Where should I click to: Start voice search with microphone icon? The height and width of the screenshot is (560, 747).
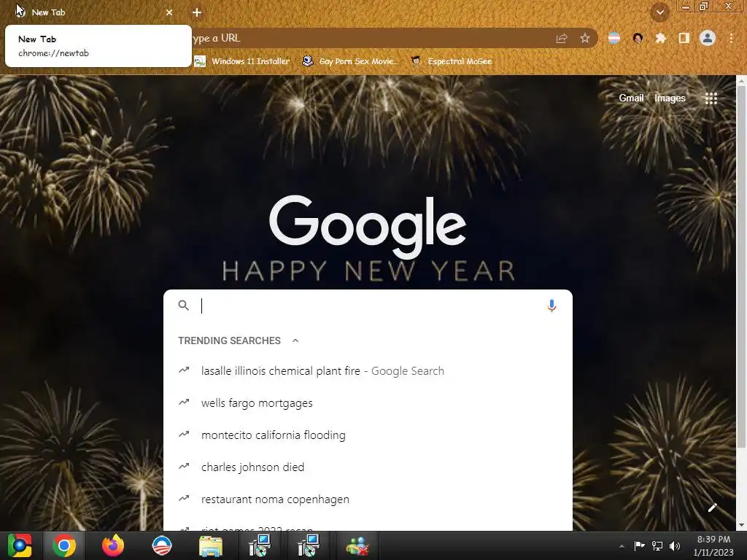(551, 306)
